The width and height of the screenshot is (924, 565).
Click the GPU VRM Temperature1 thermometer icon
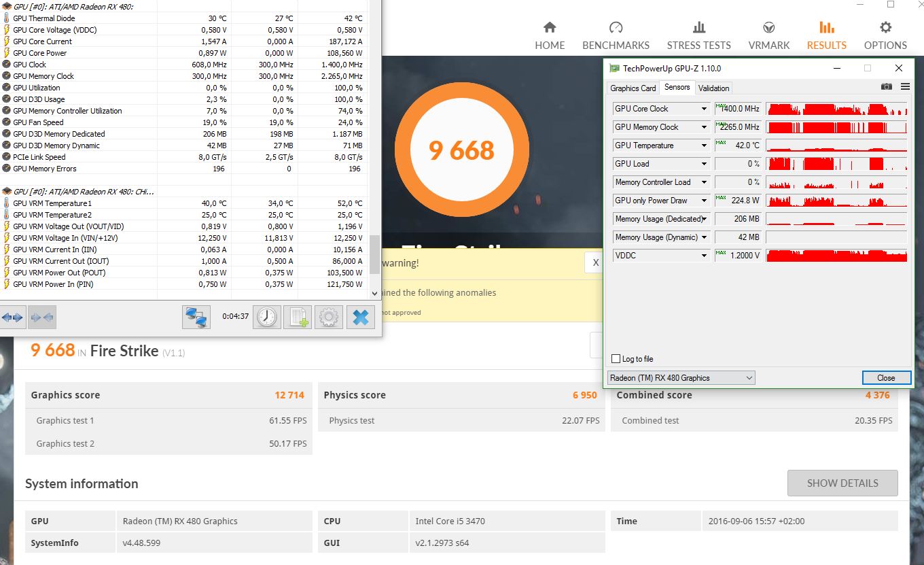7,203
